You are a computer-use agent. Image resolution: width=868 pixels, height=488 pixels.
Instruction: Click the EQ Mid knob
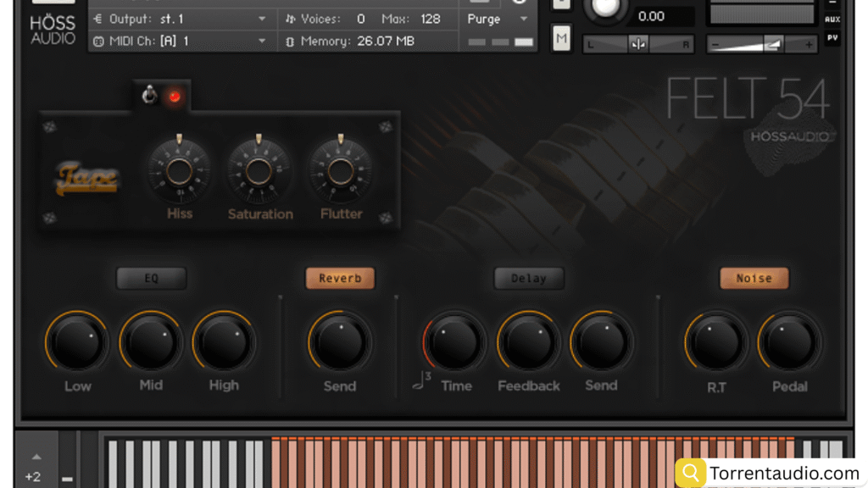pyautogui.click(x=151, y=342)
